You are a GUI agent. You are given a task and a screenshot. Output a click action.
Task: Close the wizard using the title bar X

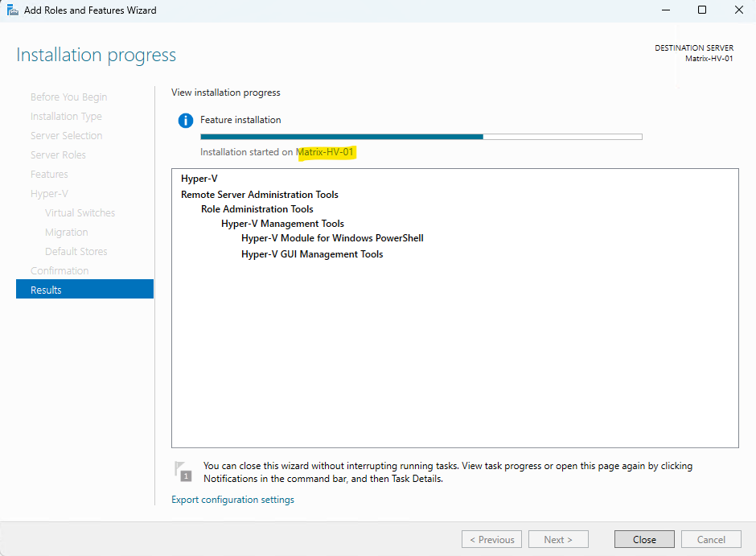[x=738, y=10]
